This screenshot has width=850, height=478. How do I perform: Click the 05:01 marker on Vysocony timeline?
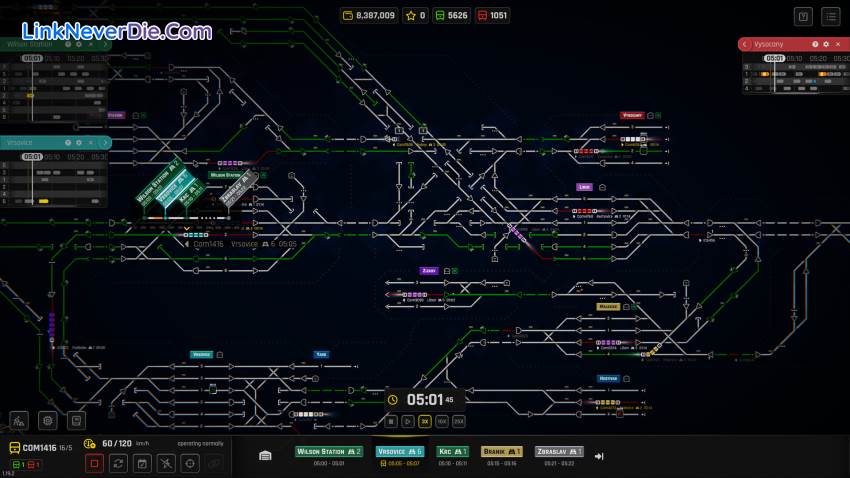[x=774, y=58]
